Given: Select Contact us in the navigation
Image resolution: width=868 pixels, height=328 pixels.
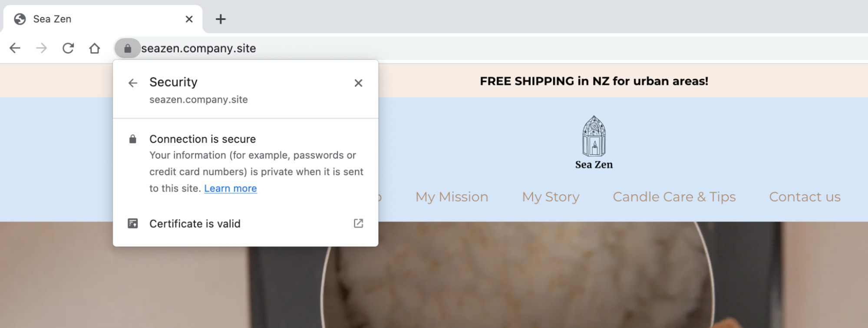Looking at the screenshot, I should [804, 197].
